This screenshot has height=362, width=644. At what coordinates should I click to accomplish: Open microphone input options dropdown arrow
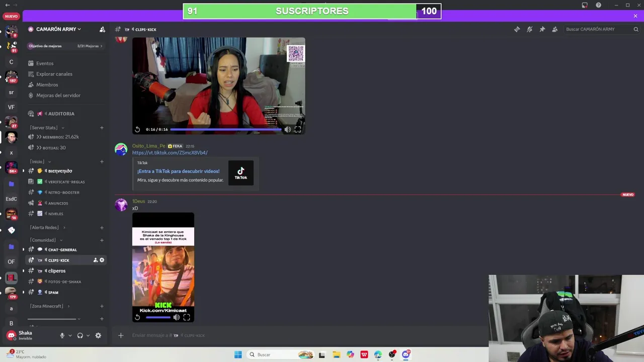(70, 335)
